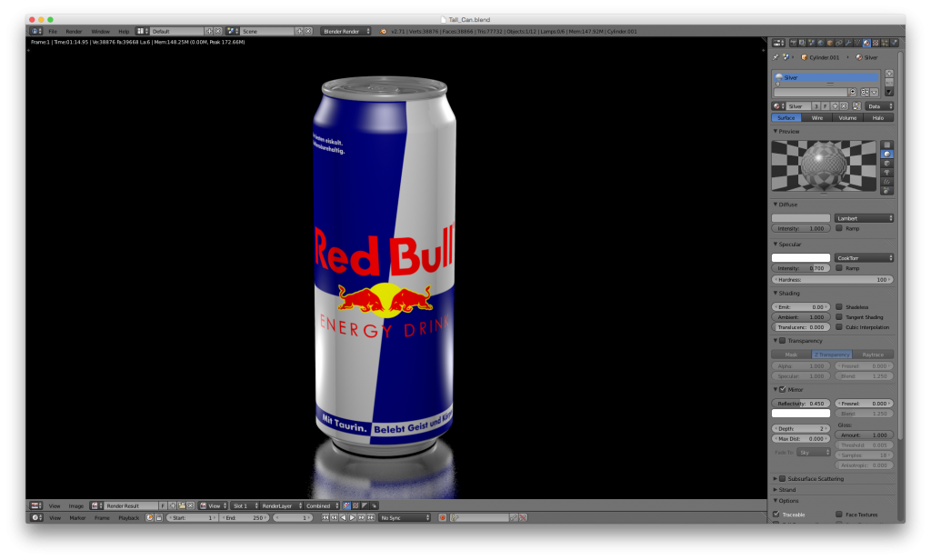The image size is (931, 560).
Task: Click the Raytrace transparency button
Action: click(x=873, y=355)
